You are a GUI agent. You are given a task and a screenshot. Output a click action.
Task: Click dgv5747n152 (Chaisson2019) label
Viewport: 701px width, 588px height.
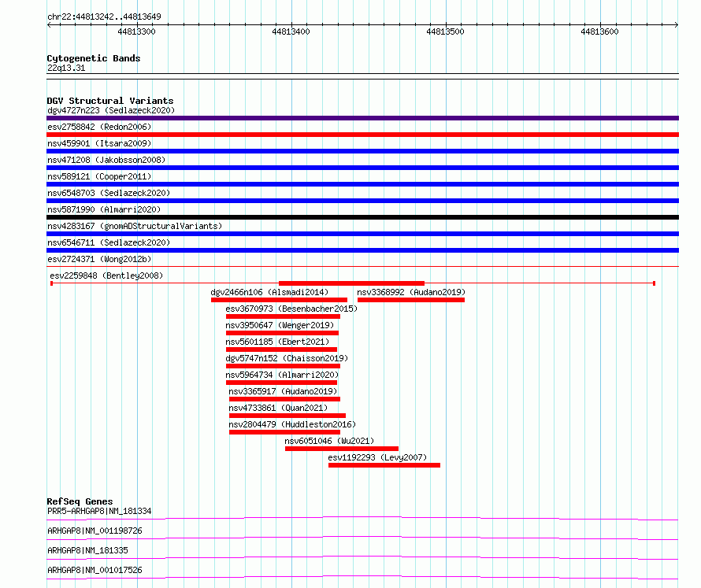coord(287,358)
